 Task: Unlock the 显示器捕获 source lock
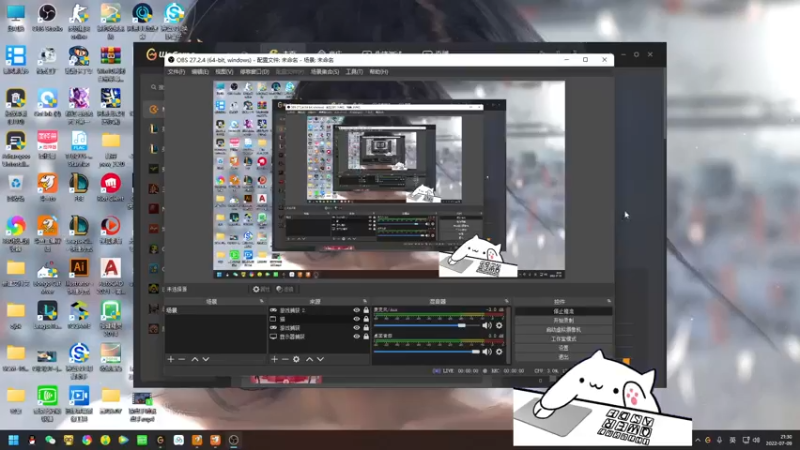click(366, 336)
